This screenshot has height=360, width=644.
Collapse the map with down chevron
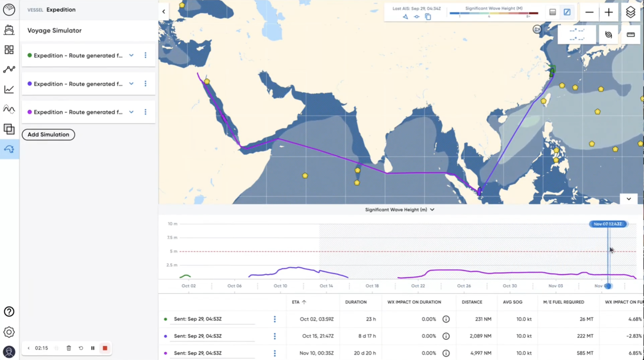(628, 199)
